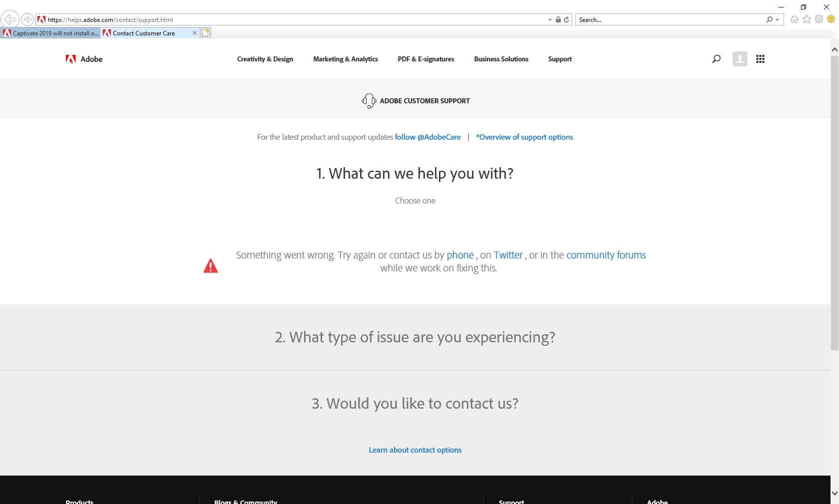Viewport: 839px width, 504px height.
Task: Click the red warning triangle icon
Action: (x=211, y=266)
